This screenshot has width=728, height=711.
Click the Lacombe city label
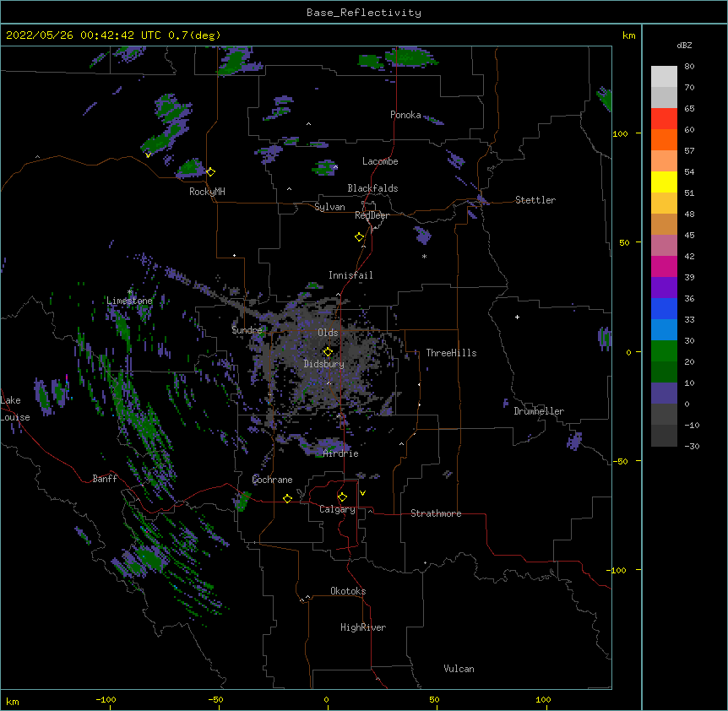click(x=380, y=161)
